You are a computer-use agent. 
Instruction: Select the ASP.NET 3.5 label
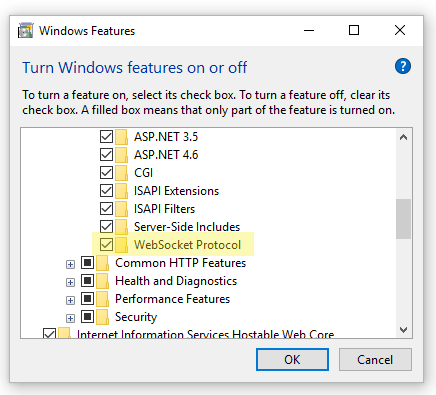click(x=166, y=137)
